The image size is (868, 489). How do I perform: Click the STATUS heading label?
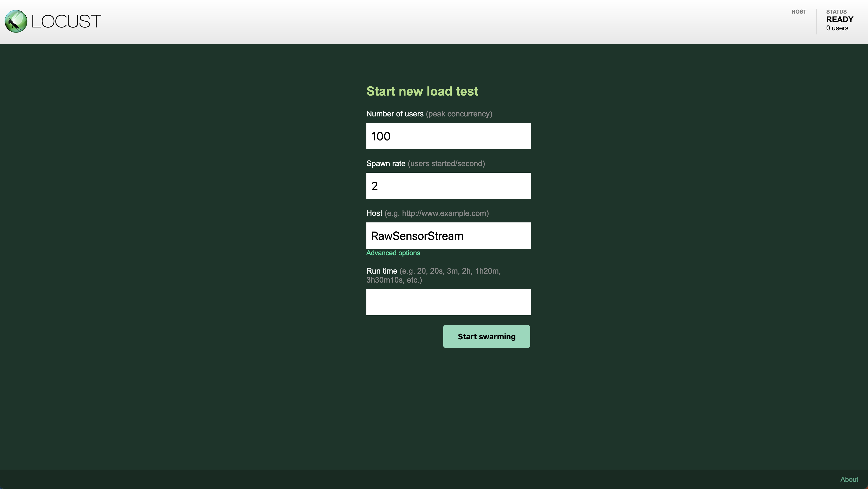point(836,12)
